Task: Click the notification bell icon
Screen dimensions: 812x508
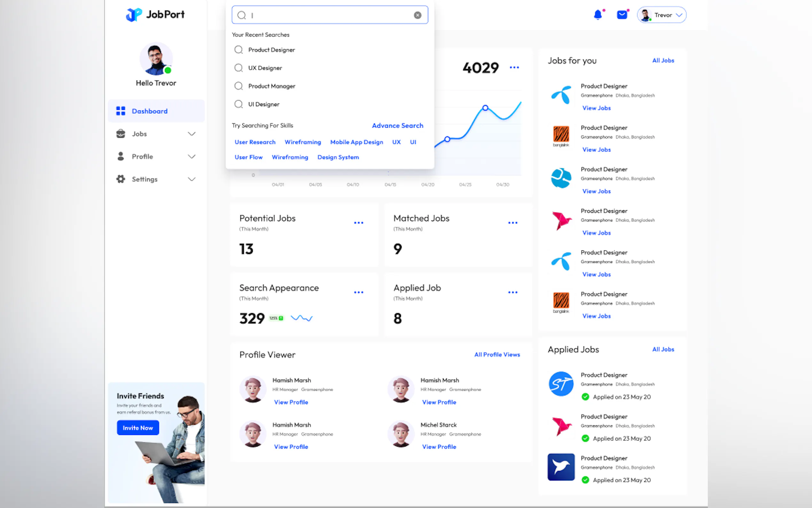Action: pyautogui.click(x=598, y=15)
